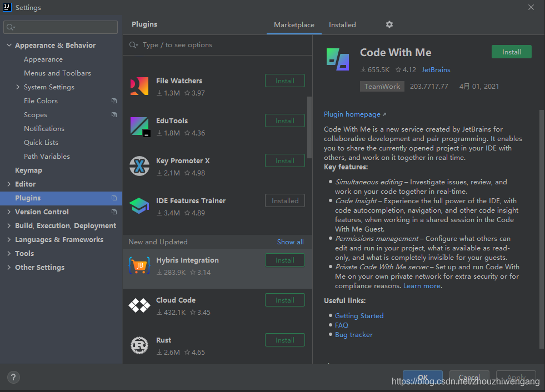This screenshot has height=392, width=545.
Task: Open the Keymap settings page
Action: pyautogui.click(x=28, y=170)
